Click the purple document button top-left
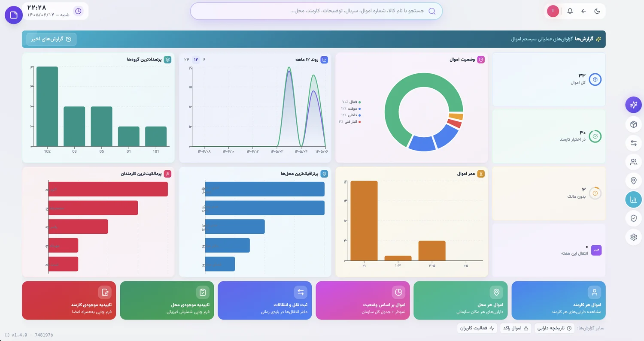This screenshot has height=341, width=644. [14, 15]
